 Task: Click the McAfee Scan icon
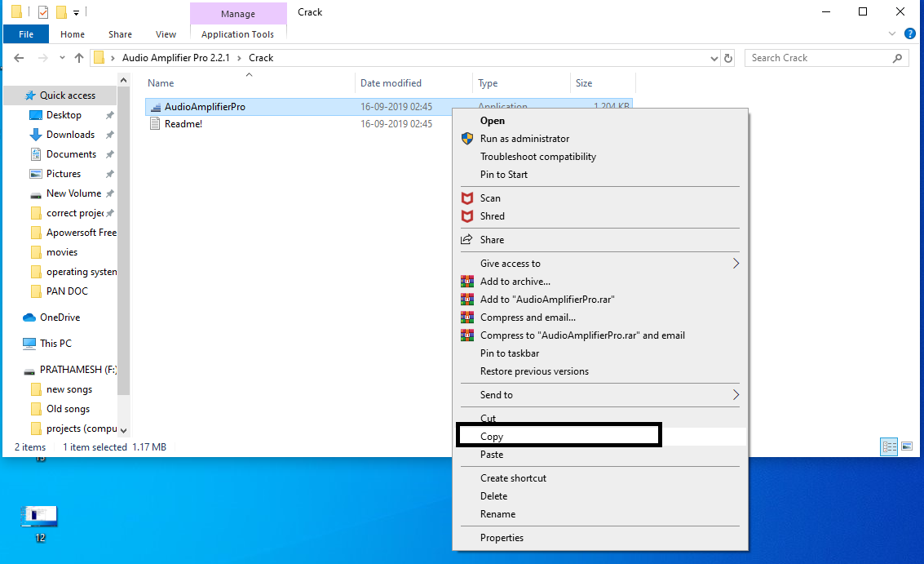(467, 198)
